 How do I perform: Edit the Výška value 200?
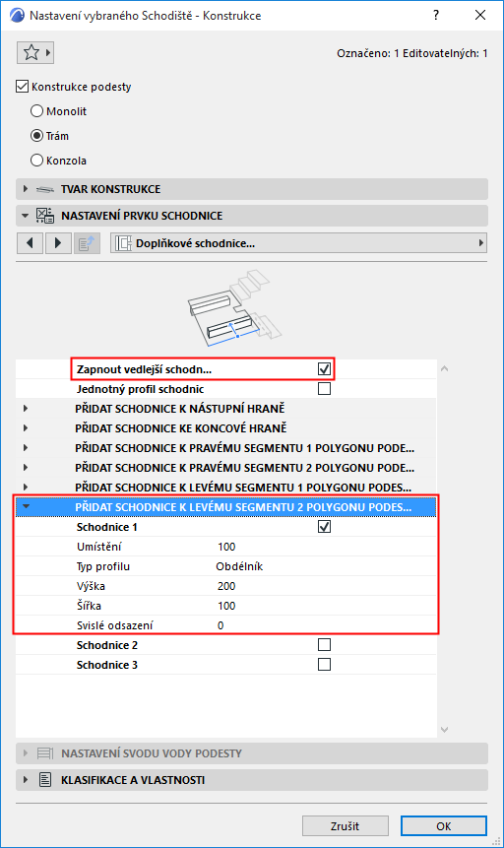pyautogui.click(x=226, y=586)
